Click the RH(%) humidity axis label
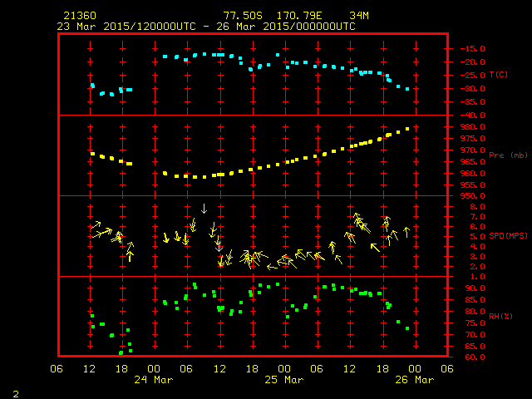Viewport: 532px width, 399px height. (500, 316)
